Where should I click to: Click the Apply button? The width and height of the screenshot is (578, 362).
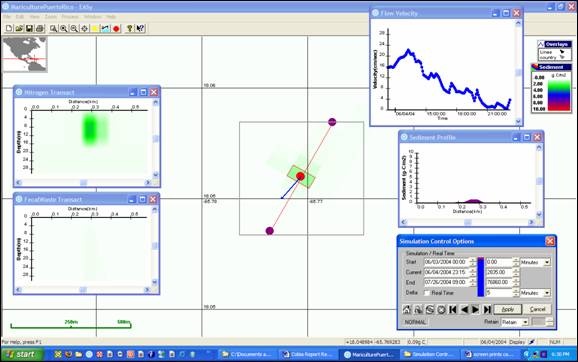click(508, 309)
